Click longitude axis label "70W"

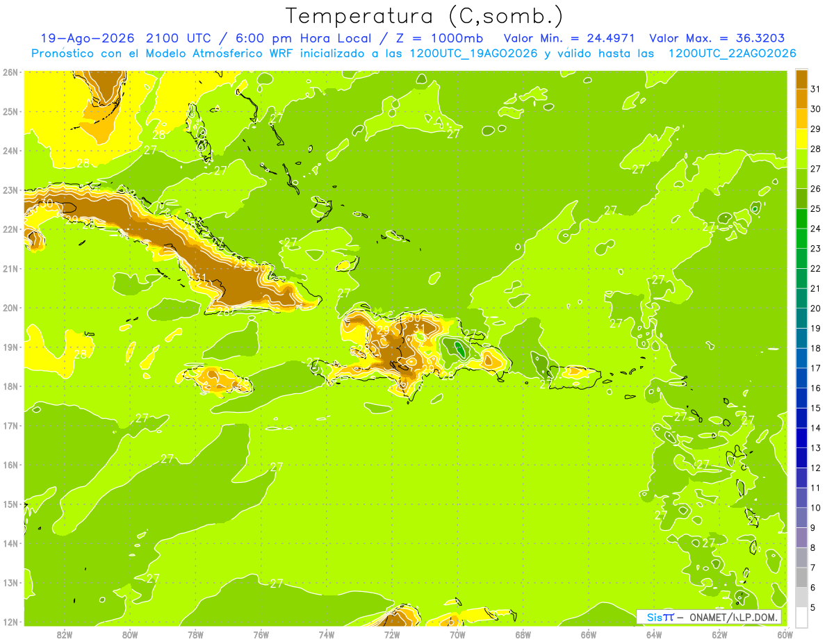(x=457, y=634)
